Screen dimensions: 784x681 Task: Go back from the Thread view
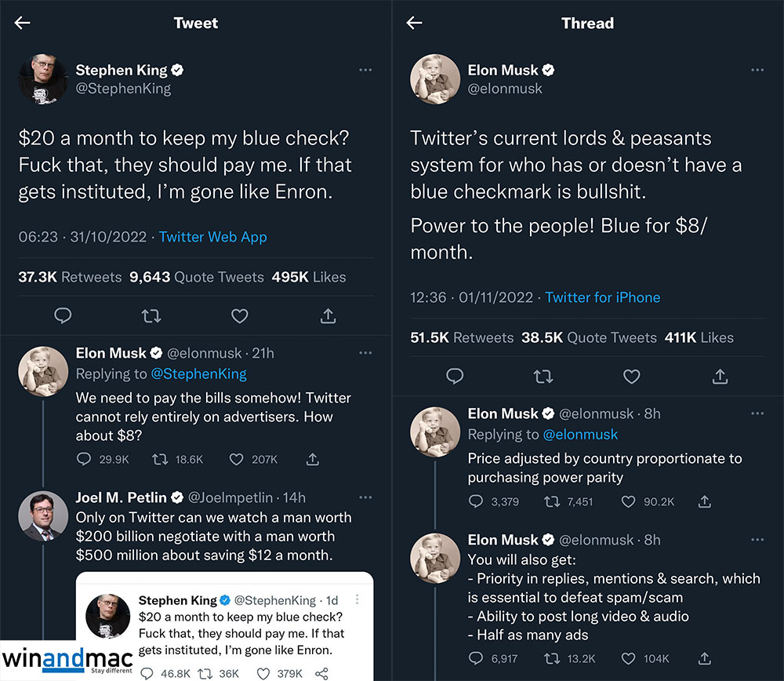[x=414, y=23]
